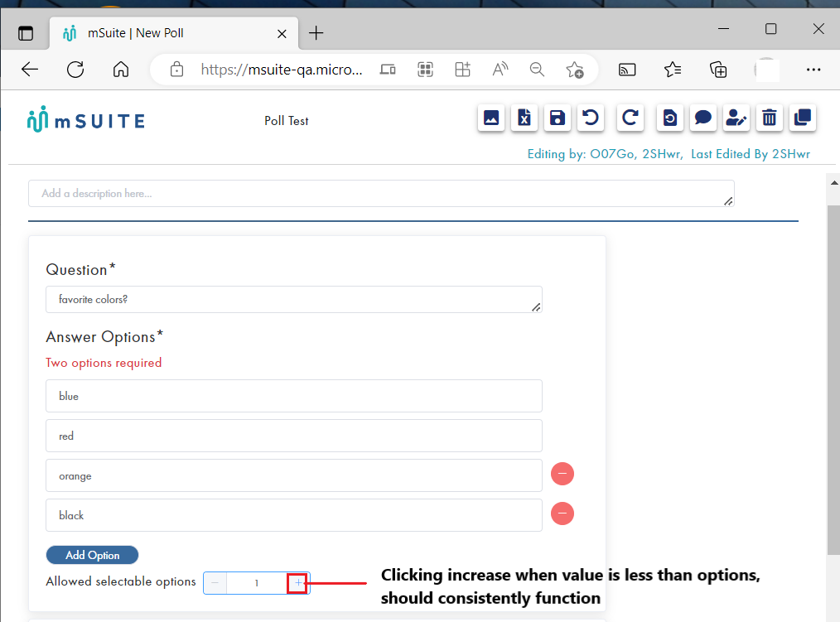Undo the last change

click(590, 118)
